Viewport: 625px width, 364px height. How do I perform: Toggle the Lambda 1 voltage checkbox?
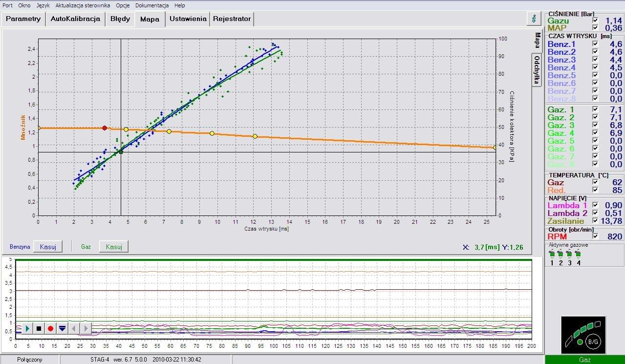[595, 205]
